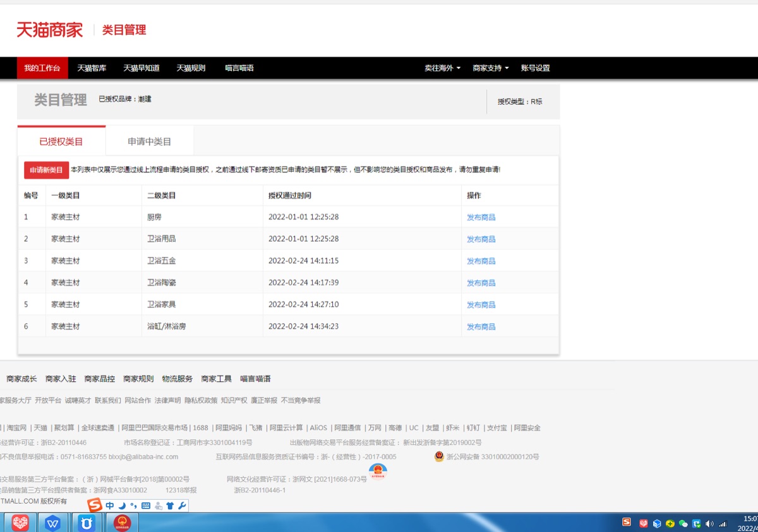Click the Sogou input method logo icon
The width and height of the screenshot is (758, 532).
(95, 505)
